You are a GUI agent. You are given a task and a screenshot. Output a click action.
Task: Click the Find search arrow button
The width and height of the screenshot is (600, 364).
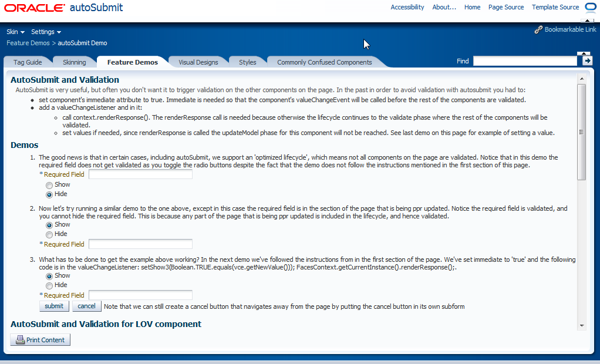(x=587, y=61)
